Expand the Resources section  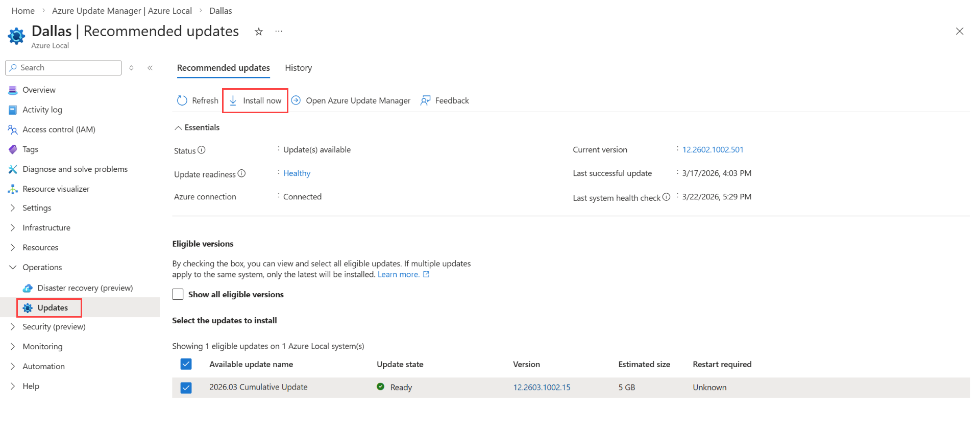click(x=13, y=248)
